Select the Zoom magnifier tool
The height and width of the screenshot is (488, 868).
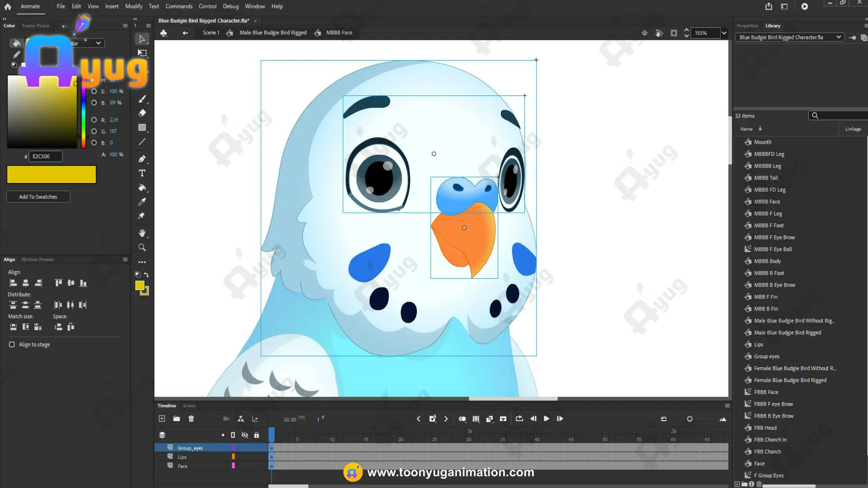142,248
